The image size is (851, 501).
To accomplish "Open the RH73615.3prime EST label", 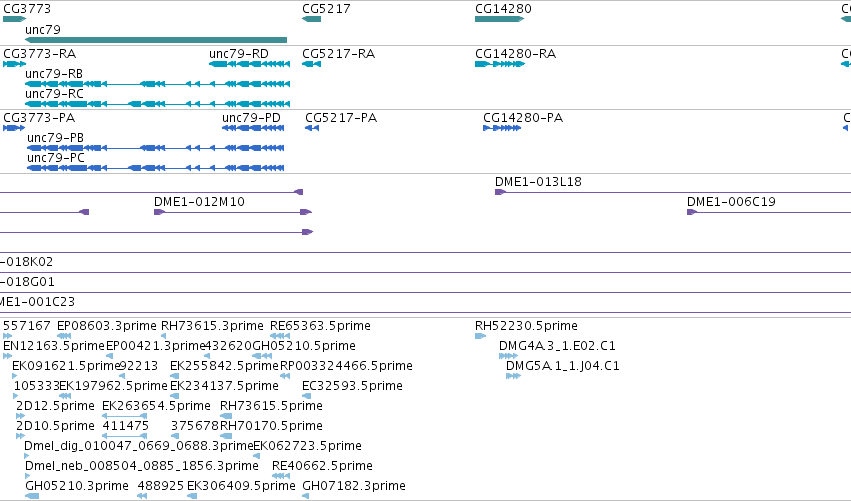I will (212, 326).
